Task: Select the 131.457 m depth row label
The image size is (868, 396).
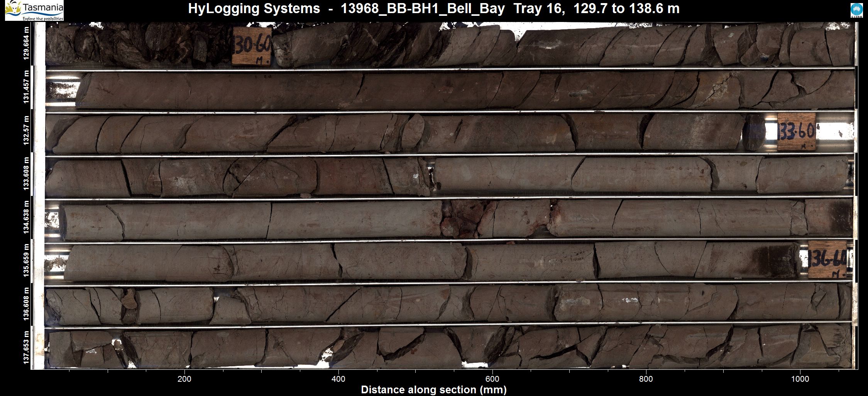Action: pyautogui.click(x=26, y=87)
